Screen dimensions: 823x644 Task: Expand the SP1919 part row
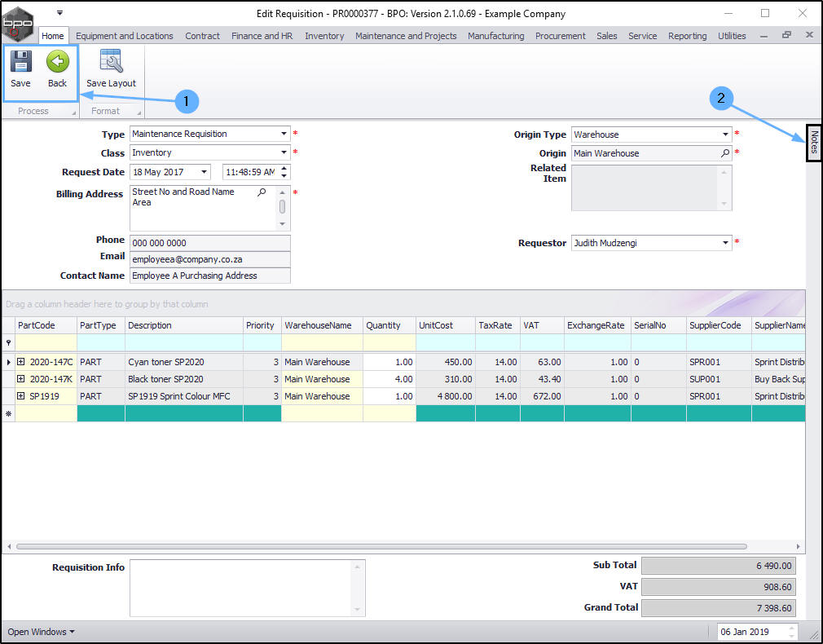coord(21,396)
